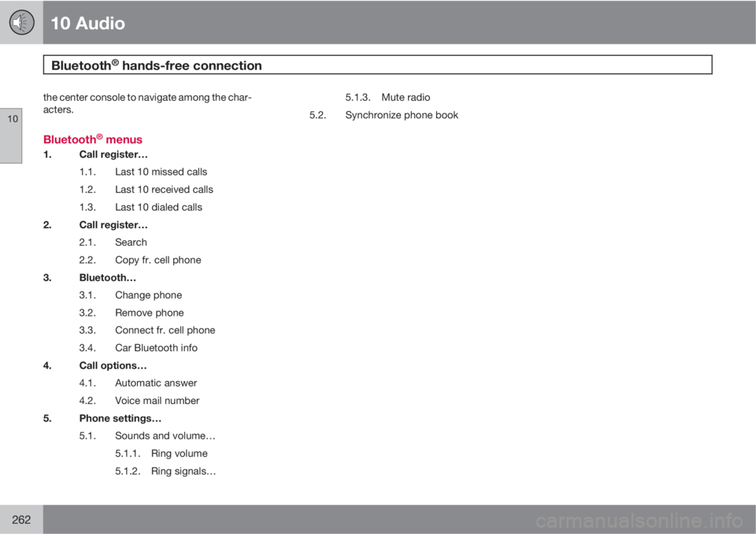This screenshot has width=756, height=534.
Task: Open the Bluetooth menus section heading
Action: coord(93,139)
